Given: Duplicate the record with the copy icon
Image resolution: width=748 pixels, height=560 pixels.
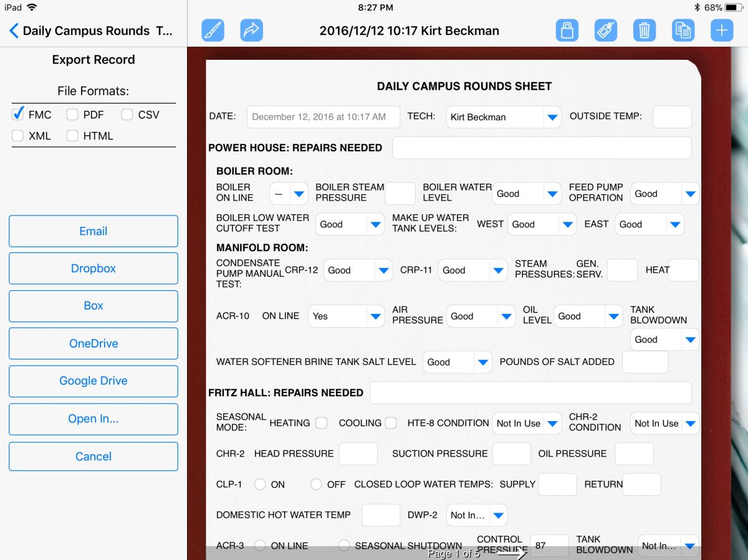Looking at the screenshot, I should tap(683, 29).
